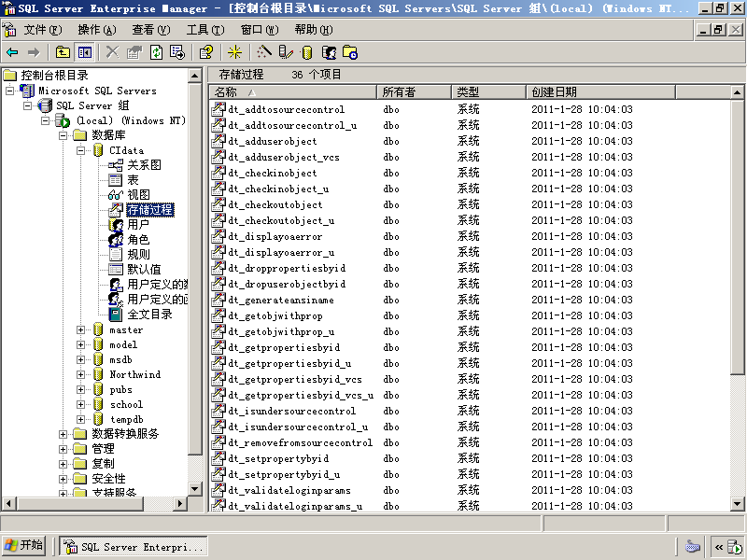Screen dimensions: 747x560
Task: Toggle the Show/Hide console tree icon
Action: [x=85, y=52]
